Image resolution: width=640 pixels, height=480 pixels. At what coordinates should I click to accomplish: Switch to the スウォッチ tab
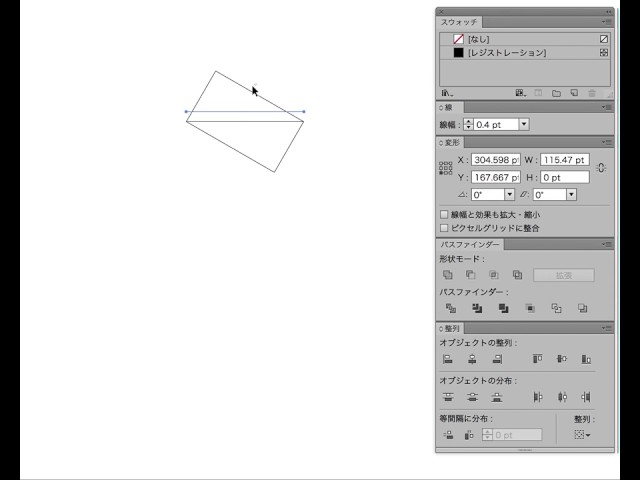pos(459,22)
